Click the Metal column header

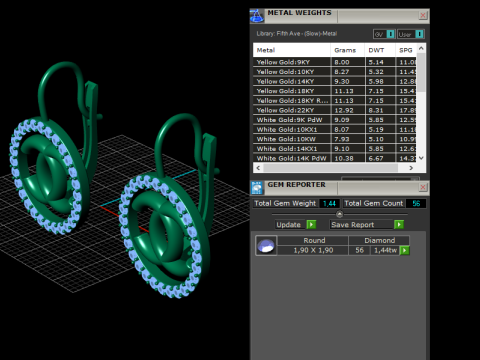point(292,50)
